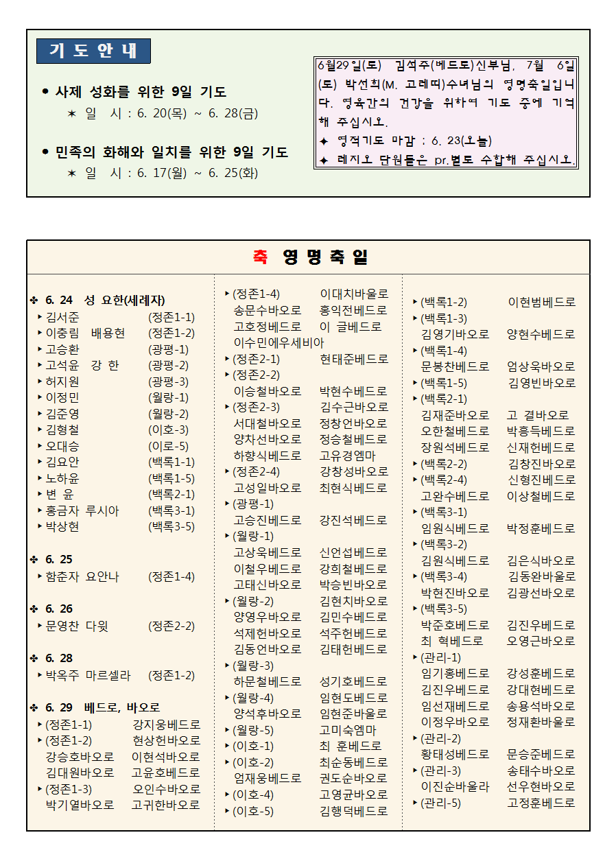Image resolution: width=616 pixels, height=859 pixels.
Task: Click the flower marker beside '6. 26'
Action: (x=34, y=609)
